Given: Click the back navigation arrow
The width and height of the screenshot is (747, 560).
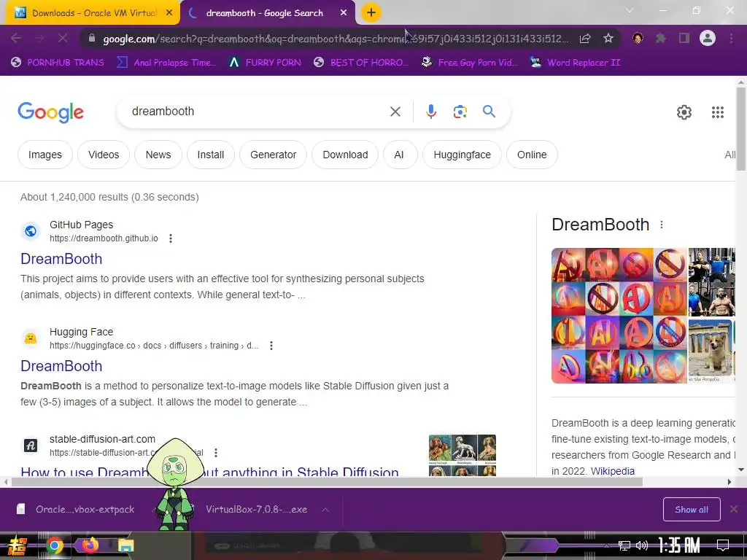Looking at the screenshot, I should (x=16, y=38).
